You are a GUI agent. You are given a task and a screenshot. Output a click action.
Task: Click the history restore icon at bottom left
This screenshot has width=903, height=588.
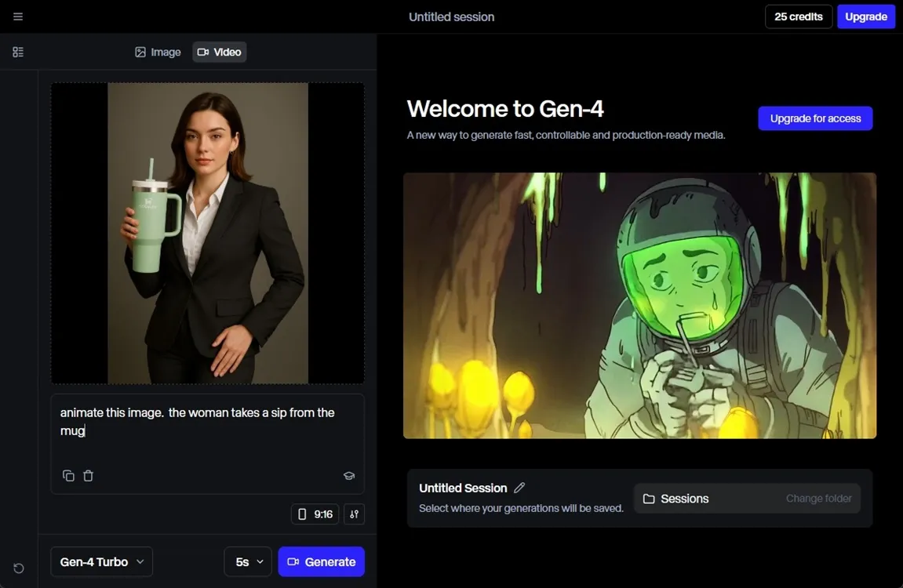[x=17, y=568]
